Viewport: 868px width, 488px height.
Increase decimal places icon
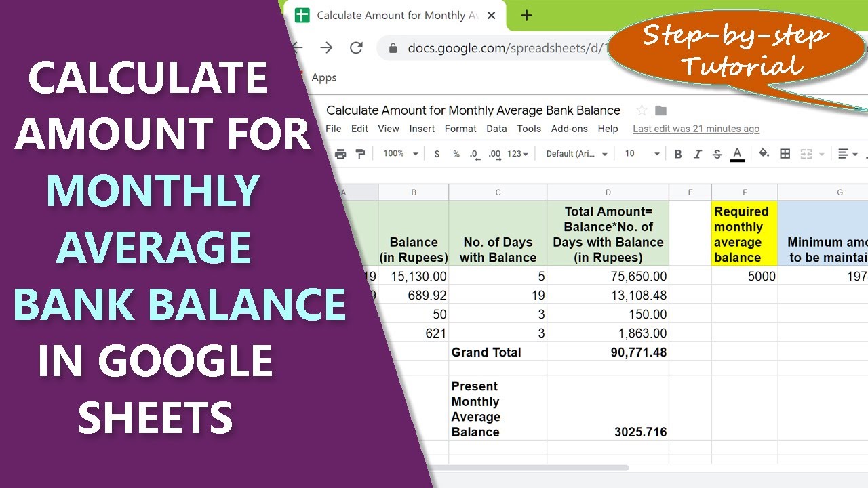pyautogui.click(x=495, y=155)
